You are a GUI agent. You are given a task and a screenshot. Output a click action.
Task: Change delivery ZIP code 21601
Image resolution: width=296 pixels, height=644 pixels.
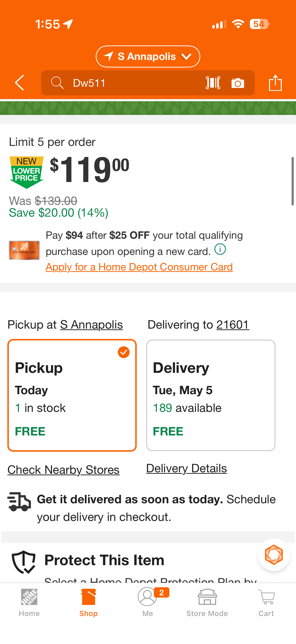pos(233,325)
